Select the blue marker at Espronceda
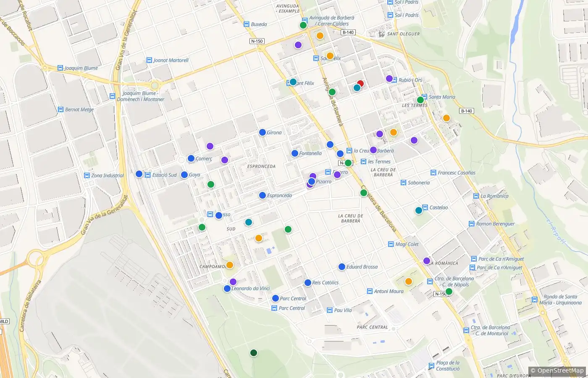This screenshot has width=588, height=378. pos(262,195)
